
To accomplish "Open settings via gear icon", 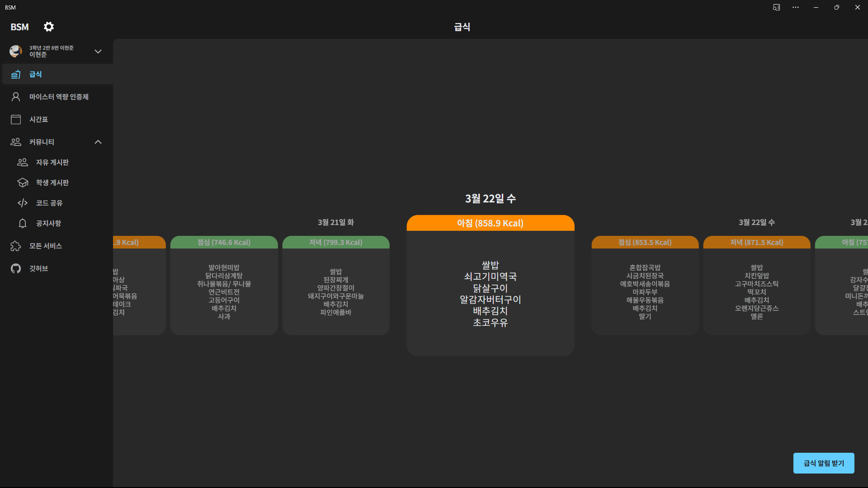I will (x=49, y=27).
